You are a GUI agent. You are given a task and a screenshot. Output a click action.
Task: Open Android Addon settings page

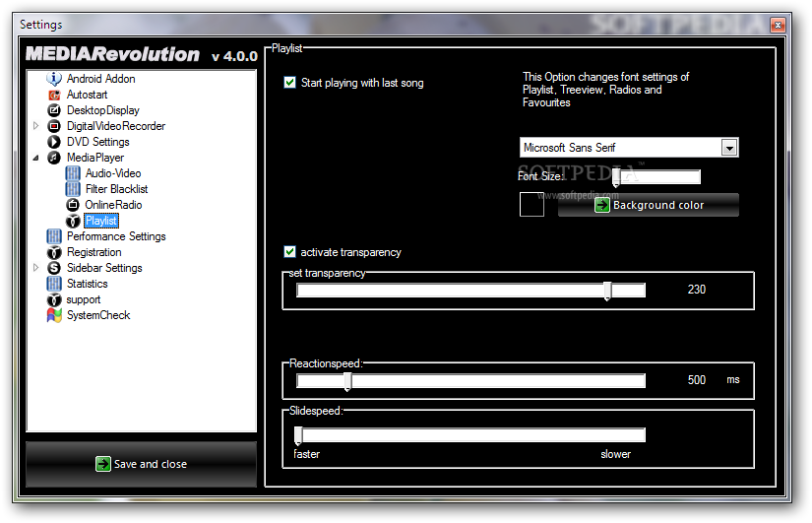click(101, 79)
